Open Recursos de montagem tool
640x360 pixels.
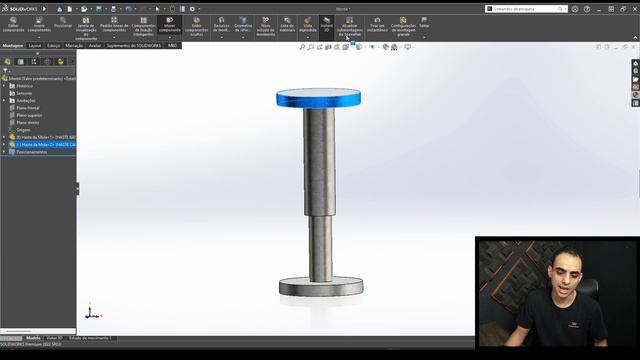coord(221,25)
